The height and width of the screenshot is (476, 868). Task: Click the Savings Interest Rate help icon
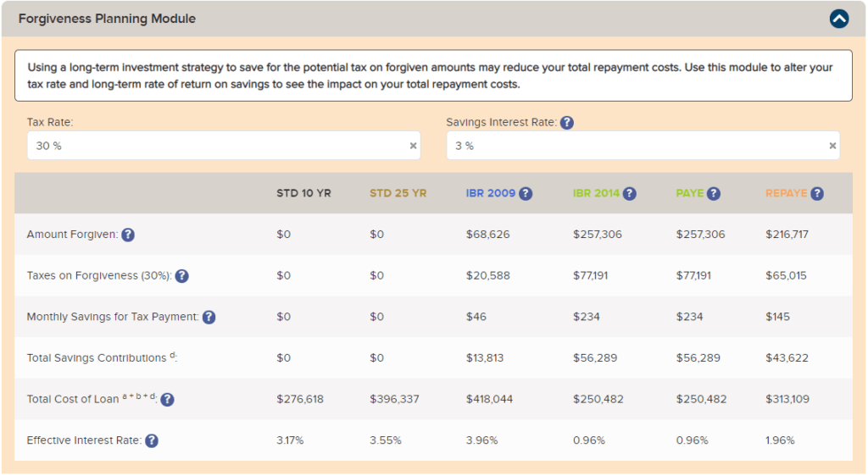(567, 123)
